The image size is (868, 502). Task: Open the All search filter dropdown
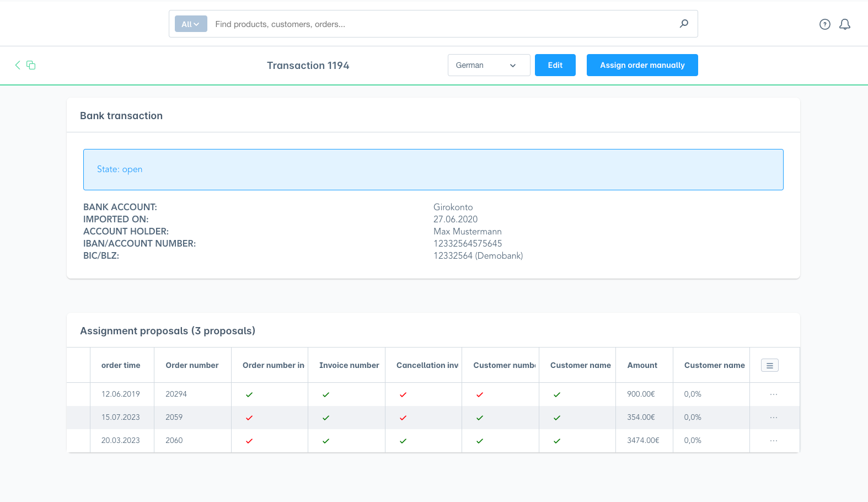(x=191, y=24)
